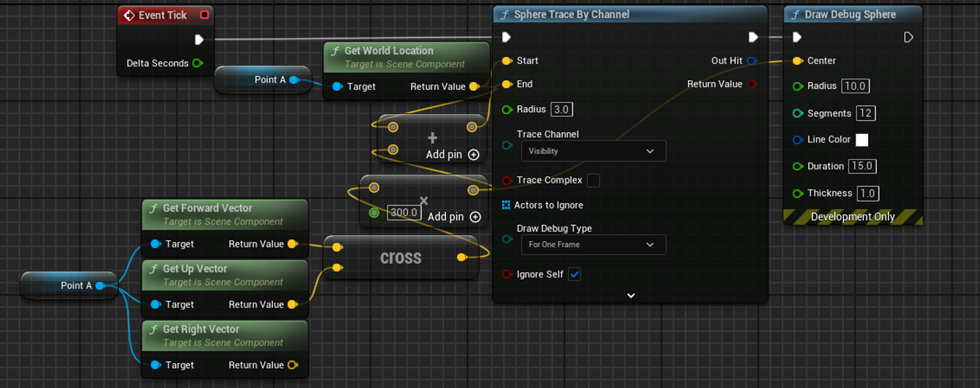
Task: Select the Get Up Vector node header
Action: (225, 275)
